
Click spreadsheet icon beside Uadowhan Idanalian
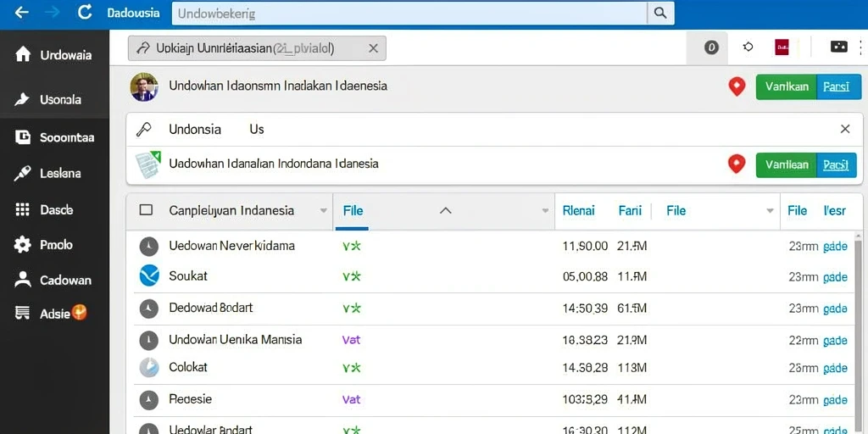[147, 164]
